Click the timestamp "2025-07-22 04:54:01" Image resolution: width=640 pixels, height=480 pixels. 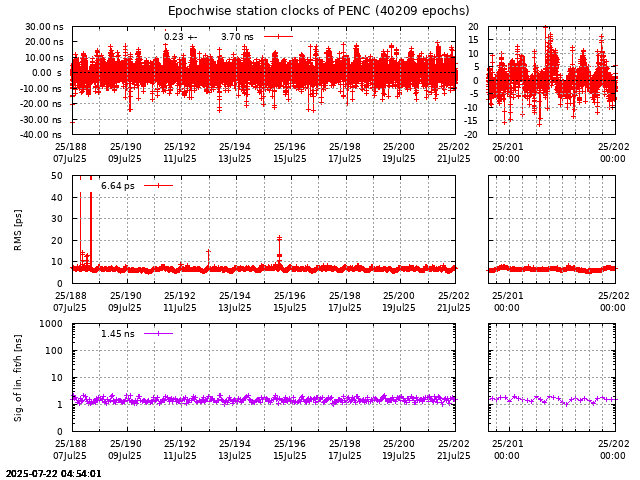[53, 473]
